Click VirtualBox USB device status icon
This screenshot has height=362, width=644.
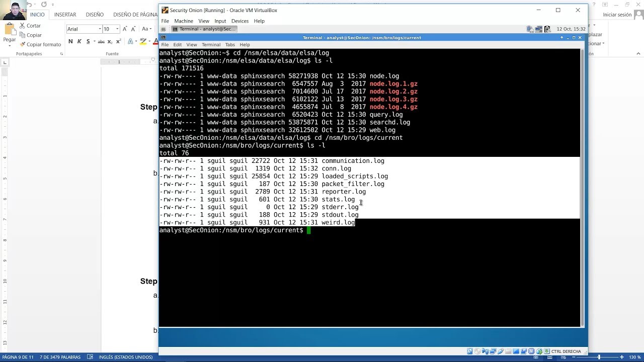(501, 351)
